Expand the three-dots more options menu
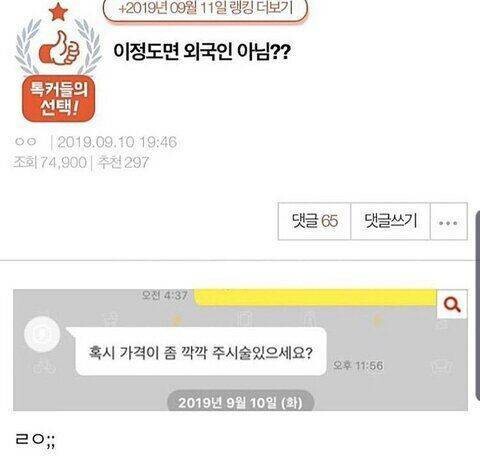The width and height of the screenshot is (480, 466). pos(449,221)
